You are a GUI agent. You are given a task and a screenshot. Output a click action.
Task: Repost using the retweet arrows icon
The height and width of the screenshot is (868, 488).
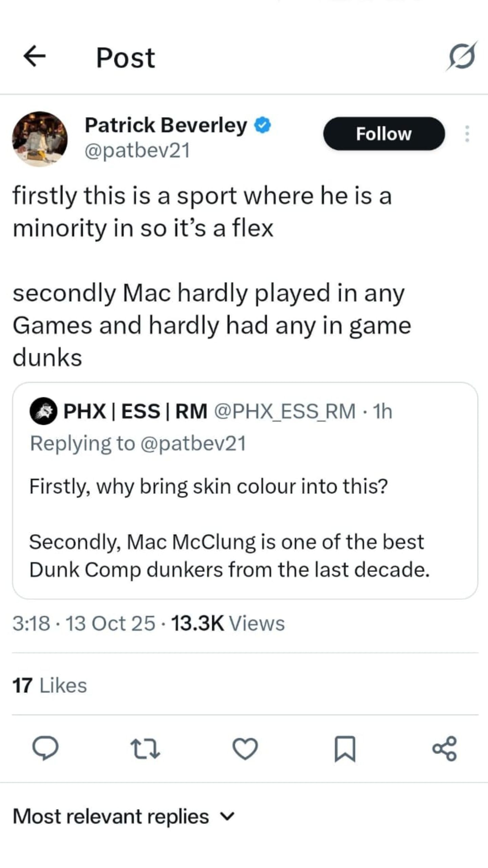145,749
